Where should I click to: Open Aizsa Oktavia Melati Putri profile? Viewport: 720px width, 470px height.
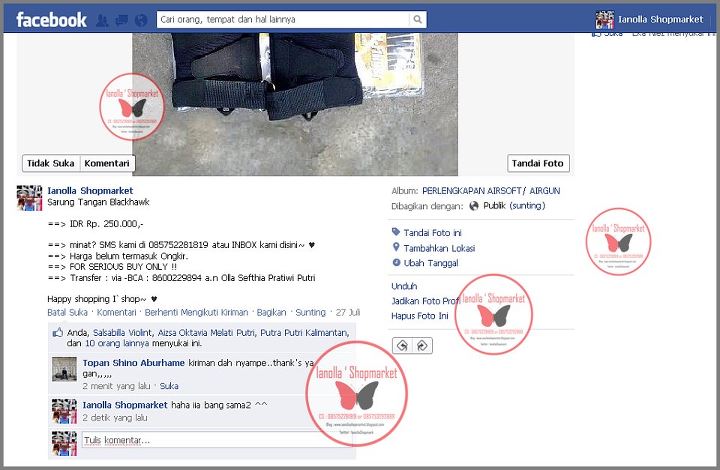coord(206,333)
